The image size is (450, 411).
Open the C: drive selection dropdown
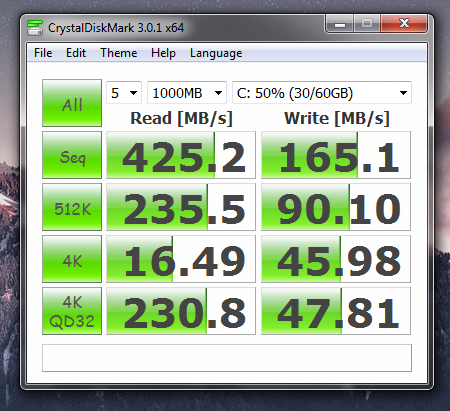[322, 93]
